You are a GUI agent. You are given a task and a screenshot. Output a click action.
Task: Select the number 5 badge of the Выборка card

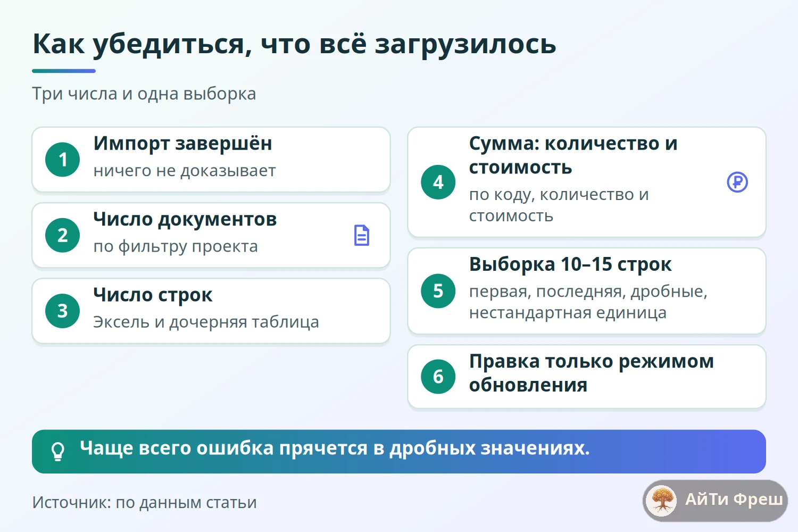(438, 291)
